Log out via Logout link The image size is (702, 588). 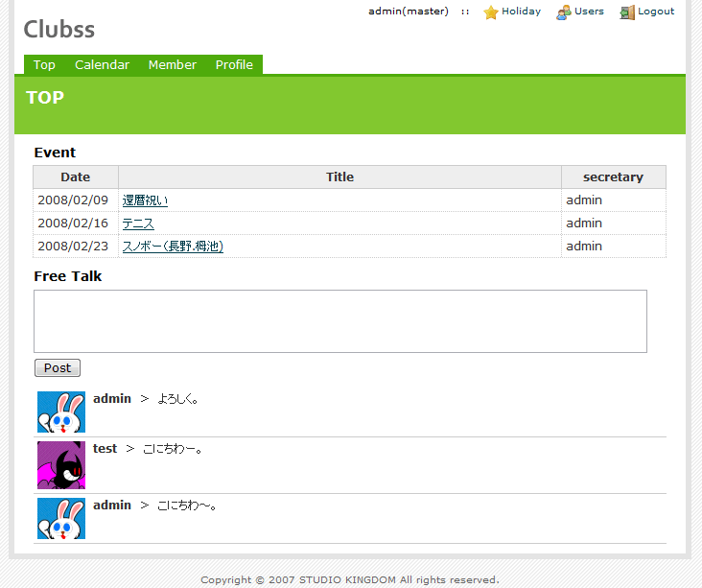tap(656, 12)
